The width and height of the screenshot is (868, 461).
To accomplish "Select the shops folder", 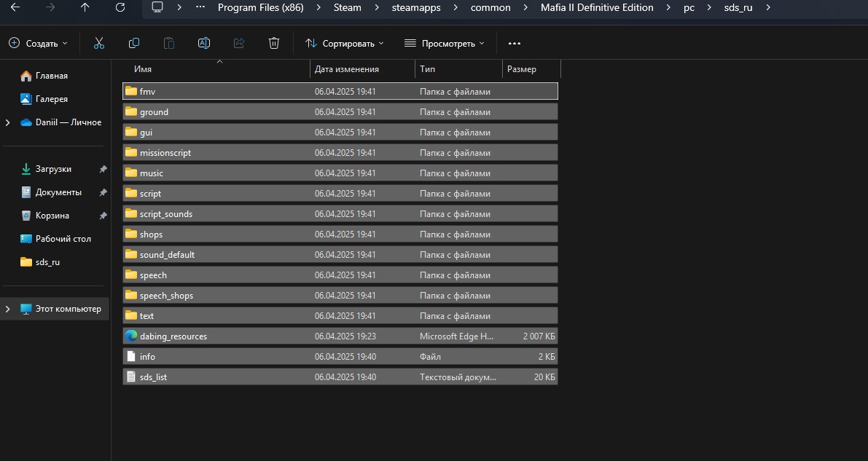I will 340,235.
